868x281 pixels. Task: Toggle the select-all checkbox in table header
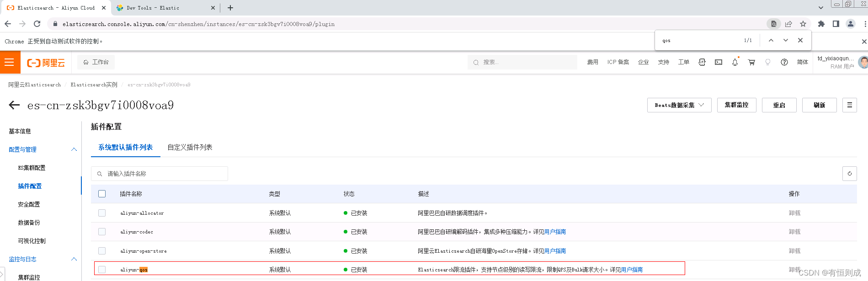(x=102, y=194)
